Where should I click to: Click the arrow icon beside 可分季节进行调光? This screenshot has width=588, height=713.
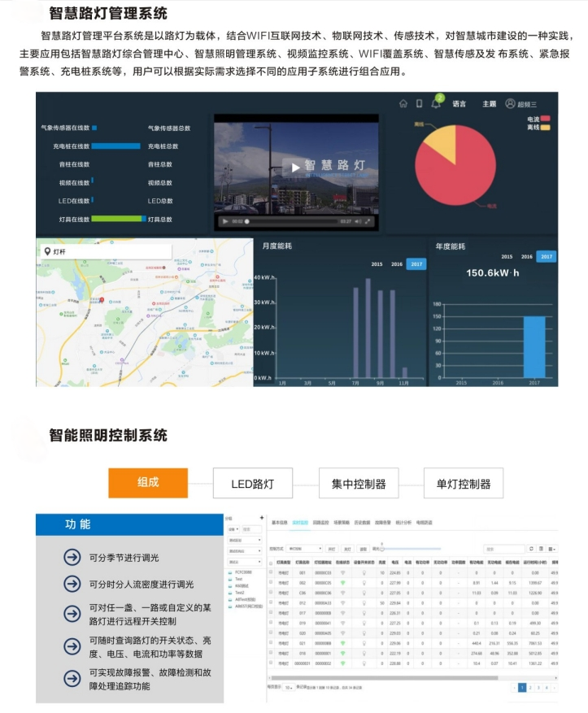(72, 557)
